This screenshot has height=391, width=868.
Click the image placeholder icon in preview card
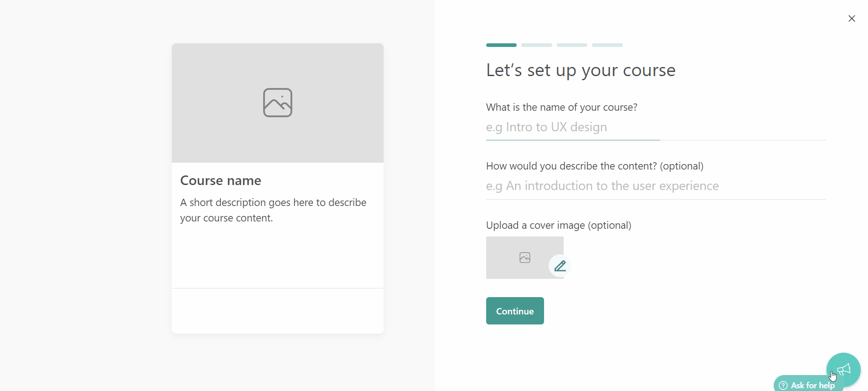pos(277,103)
